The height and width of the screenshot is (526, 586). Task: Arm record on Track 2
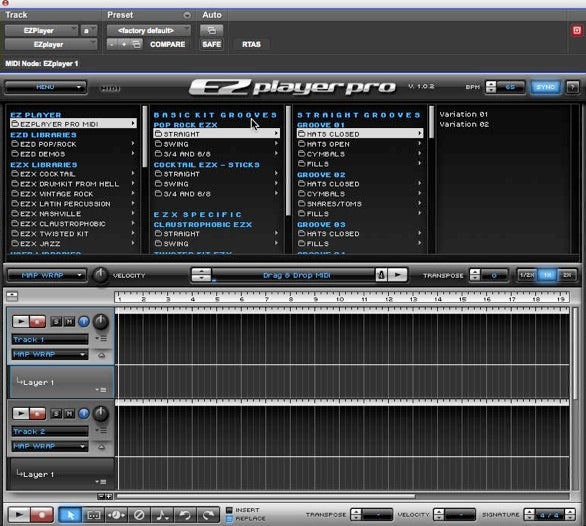(37, 413)
